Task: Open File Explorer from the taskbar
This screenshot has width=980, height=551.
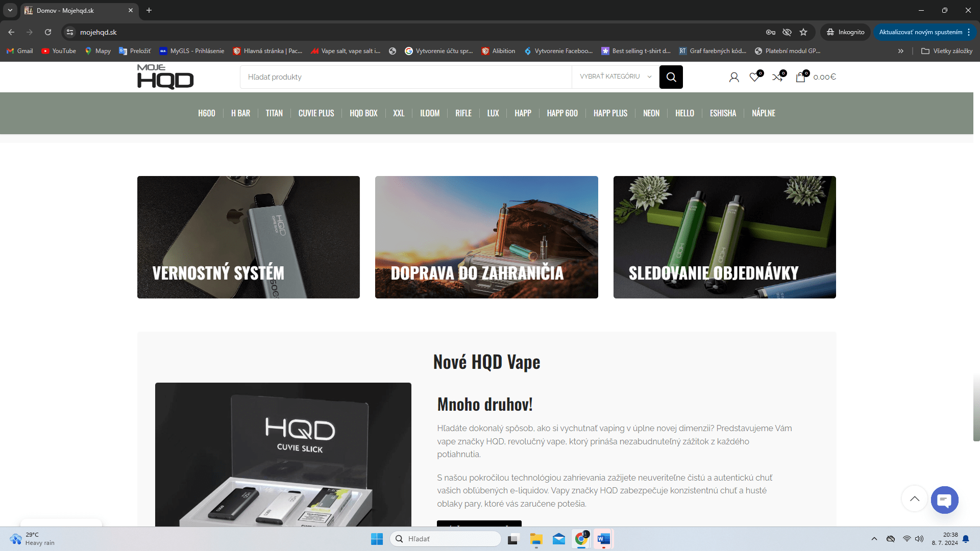Action: point(536,539)
